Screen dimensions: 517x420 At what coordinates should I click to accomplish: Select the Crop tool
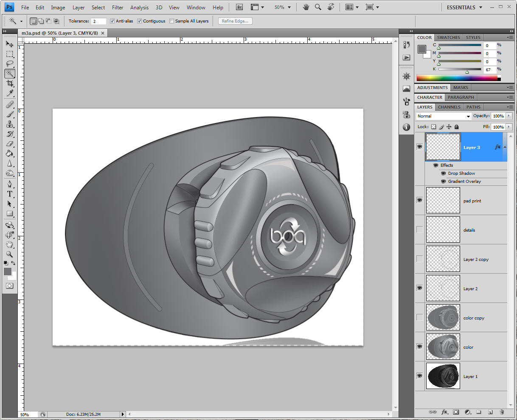[x=10, y=83]
